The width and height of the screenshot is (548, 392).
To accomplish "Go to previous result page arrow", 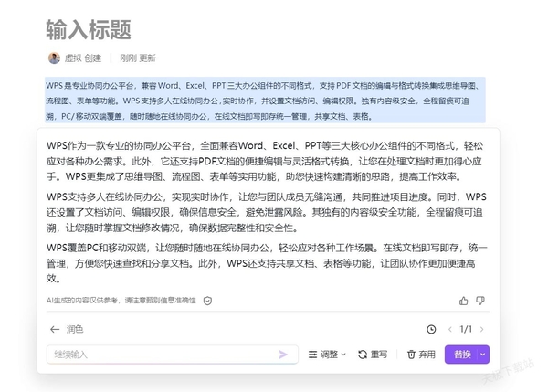I will click(x=449, y=329).
